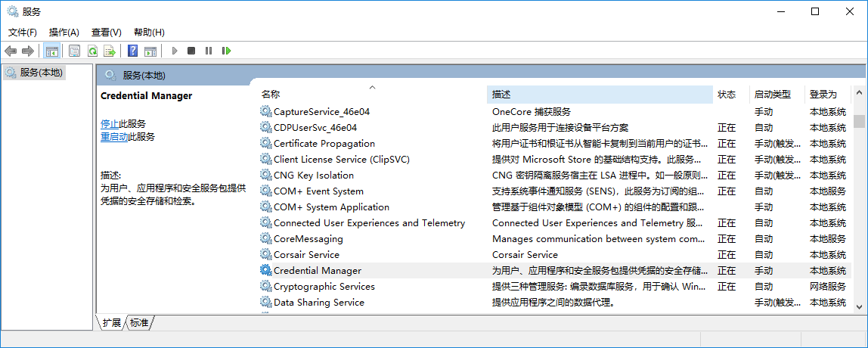The width and height of the screenshot is (868, 348).
Task: Select the Data Sharing Service name
Action: pos(319,302)
